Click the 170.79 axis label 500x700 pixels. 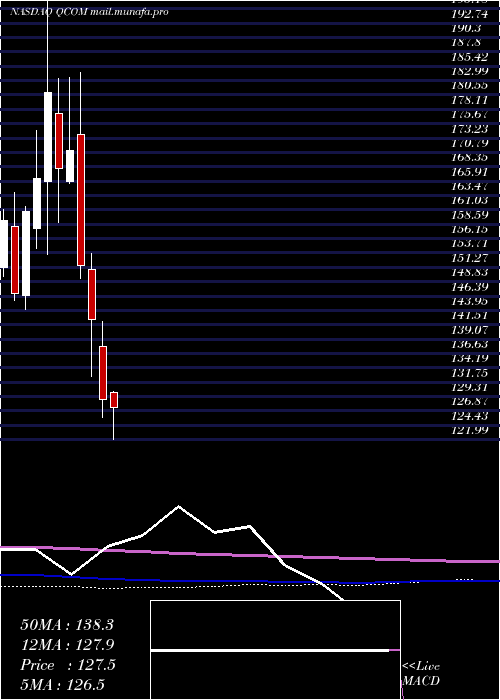pos(470,143)
